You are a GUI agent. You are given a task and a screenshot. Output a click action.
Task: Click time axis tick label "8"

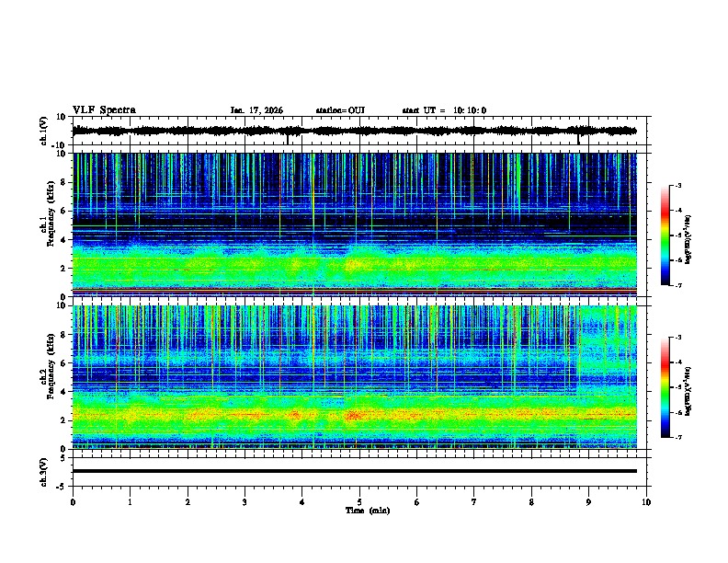[531, 502]
